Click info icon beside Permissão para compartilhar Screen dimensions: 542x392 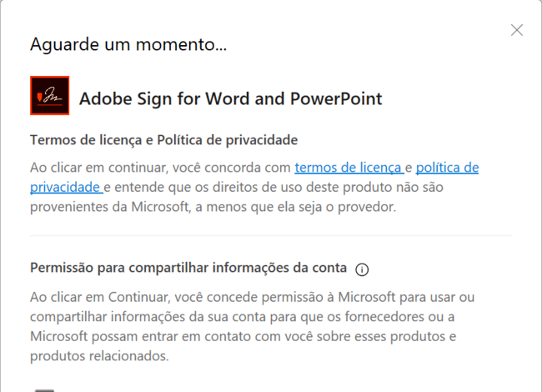362,269
